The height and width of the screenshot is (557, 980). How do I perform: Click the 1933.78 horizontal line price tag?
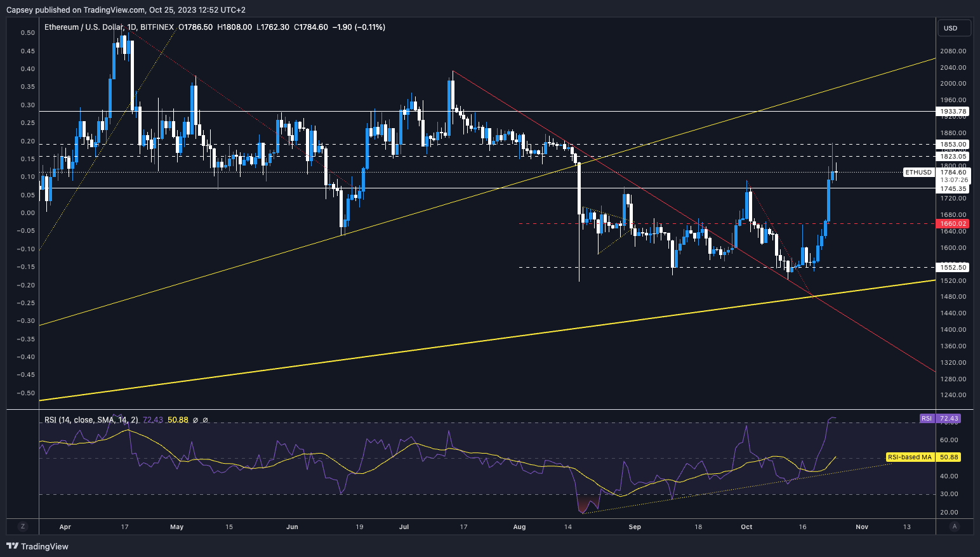(x=953, y=112)
